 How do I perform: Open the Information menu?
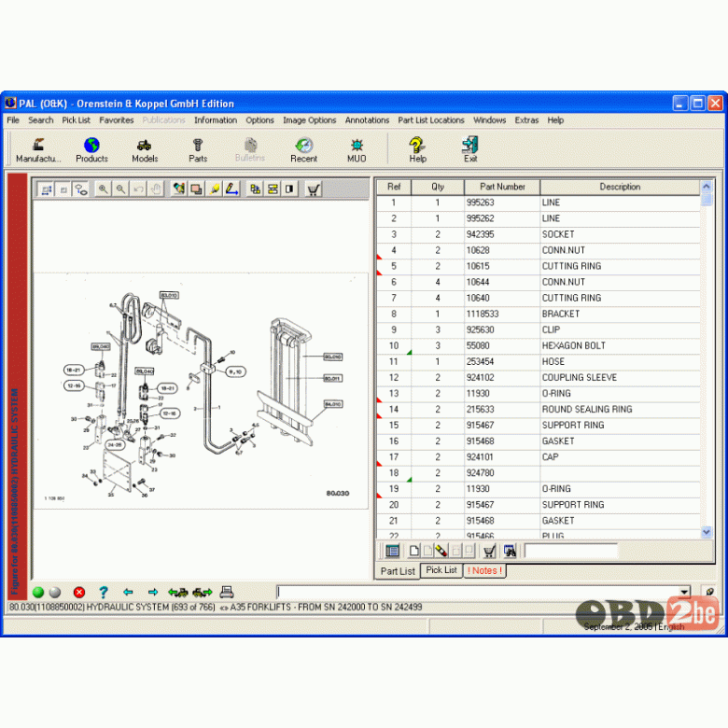point(216,120)
